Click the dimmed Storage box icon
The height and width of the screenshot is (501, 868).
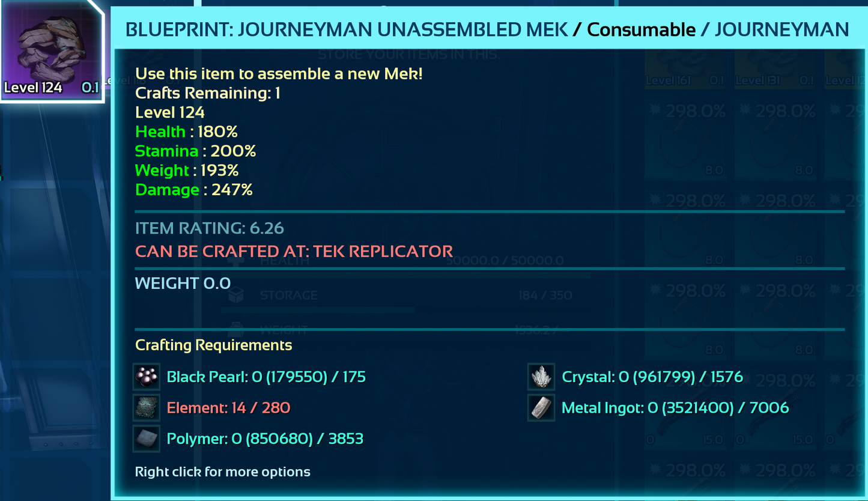pos(236,295)
